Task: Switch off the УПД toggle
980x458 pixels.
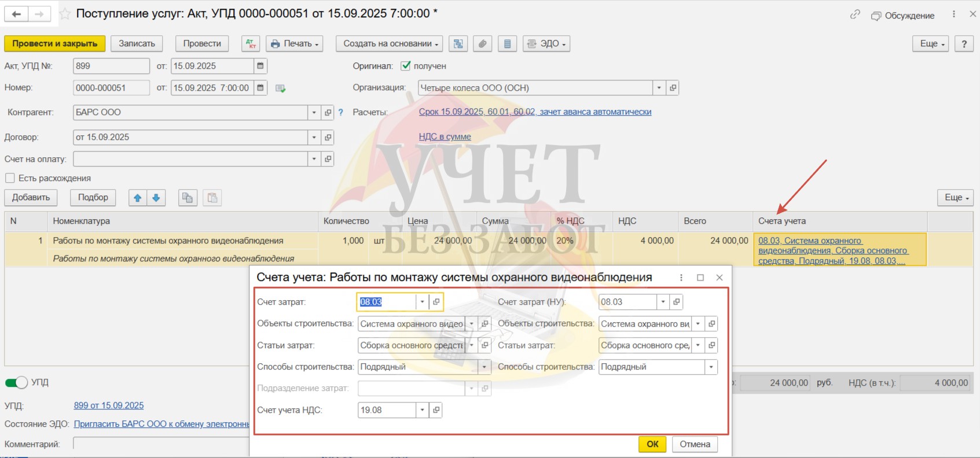Action: coord(16,382)
